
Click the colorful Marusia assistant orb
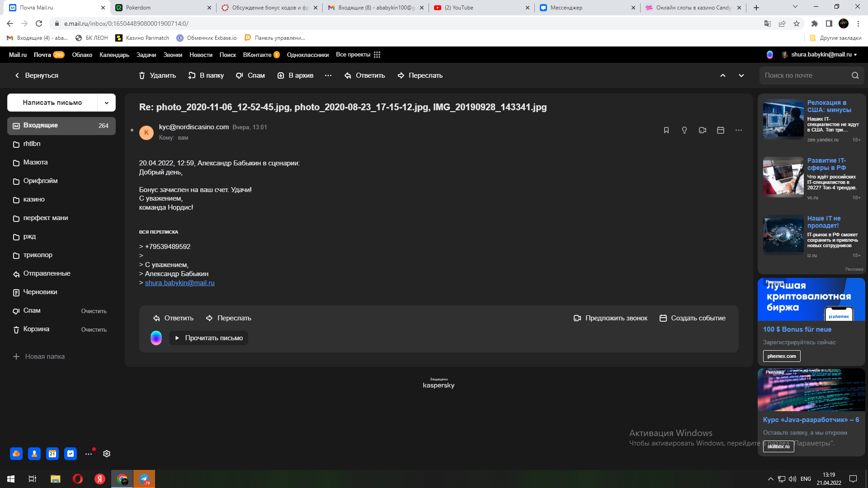(156, 338)
